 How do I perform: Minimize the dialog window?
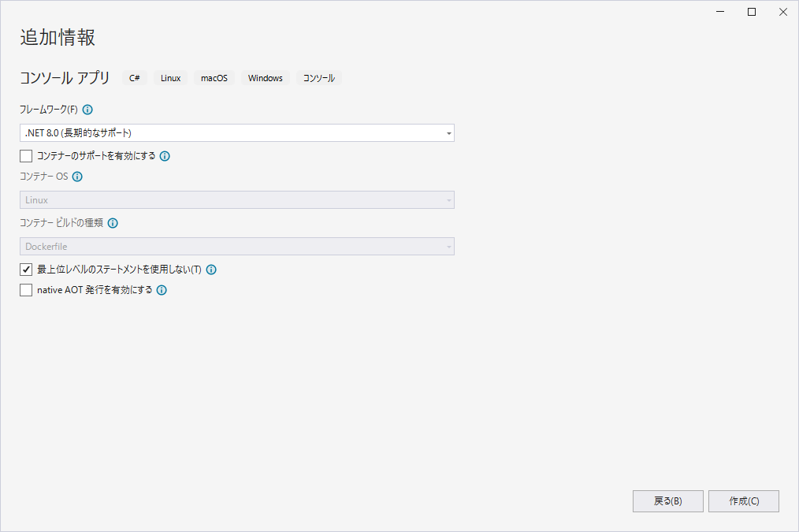(x=720, y=12)
